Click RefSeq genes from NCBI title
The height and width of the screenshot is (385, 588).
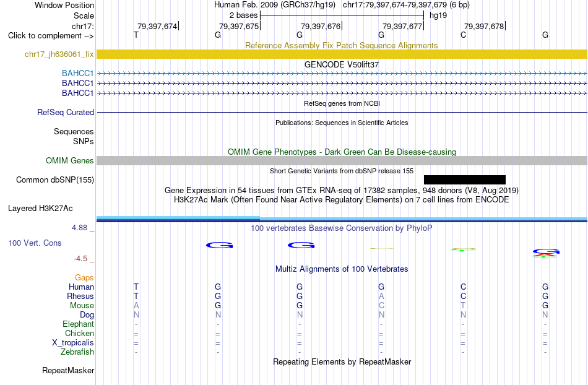[x=342, y=103]
